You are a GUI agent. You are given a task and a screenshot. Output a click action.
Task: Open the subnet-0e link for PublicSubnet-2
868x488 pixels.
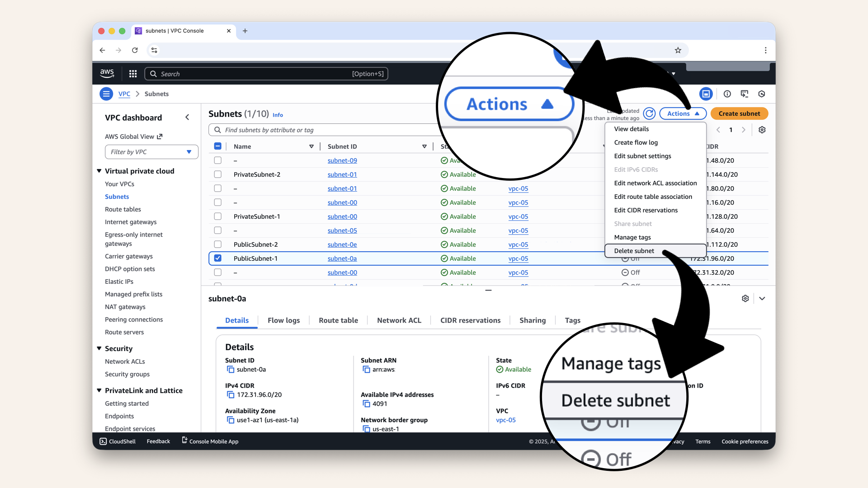[342, 244]
